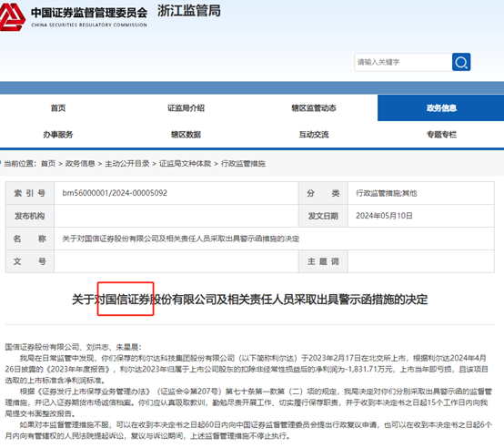Open the 辖区监管动态 navigation tab

pos(314,108)
